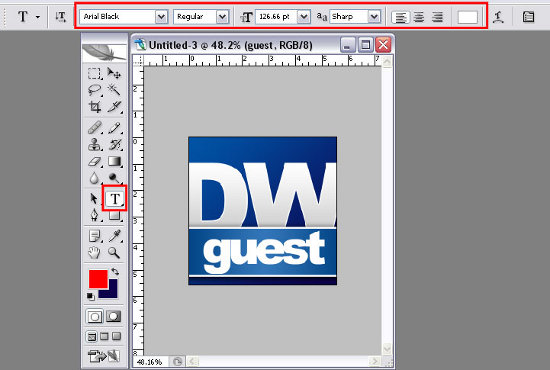Click the 48.16% zoom level field
Screen dimensions: 550x370
pyautogui.click(x=150, y=362)
